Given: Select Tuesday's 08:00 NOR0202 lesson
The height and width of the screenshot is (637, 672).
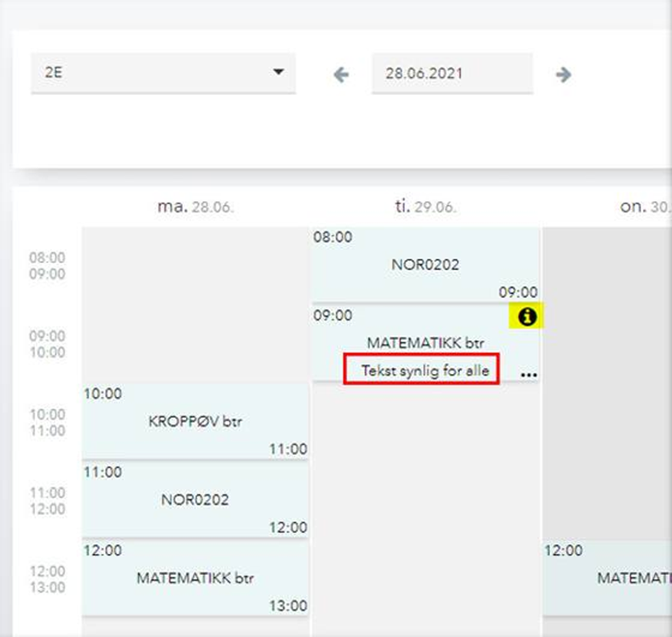Looking at the screenshot, I should tap(425, 265).
